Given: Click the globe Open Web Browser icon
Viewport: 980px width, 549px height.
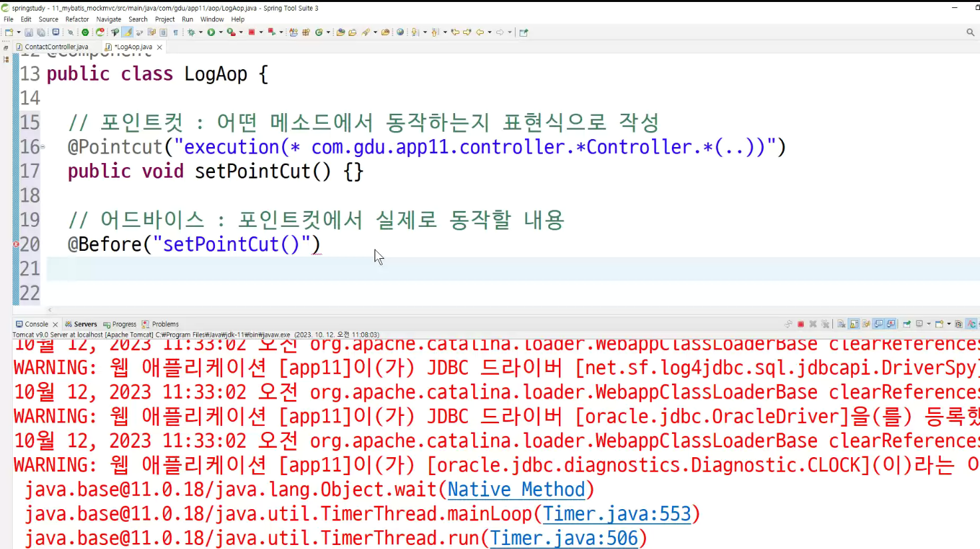Looking at the screenshot, I should (x=400, y=32).
